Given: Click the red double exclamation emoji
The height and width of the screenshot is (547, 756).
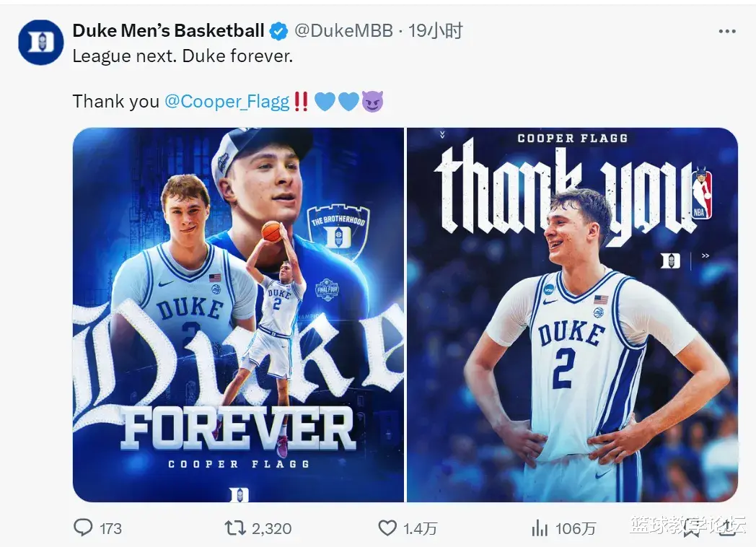Looking at the screenshot, I should (302, 101).
